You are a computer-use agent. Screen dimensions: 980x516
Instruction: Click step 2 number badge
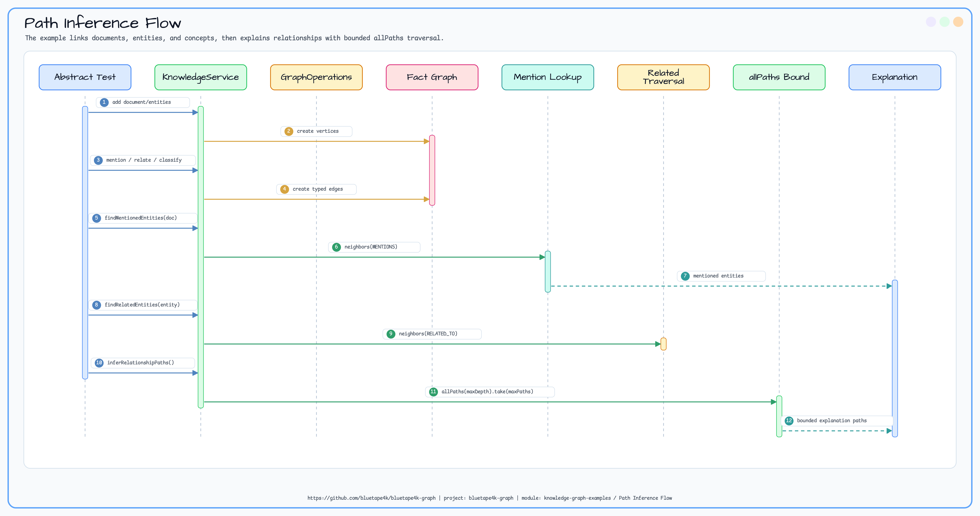click(289, 131)
